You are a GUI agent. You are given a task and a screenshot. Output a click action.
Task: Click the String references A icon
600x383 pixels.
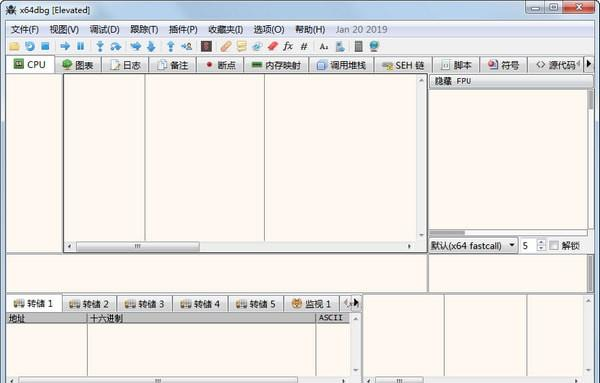point(324,47)
